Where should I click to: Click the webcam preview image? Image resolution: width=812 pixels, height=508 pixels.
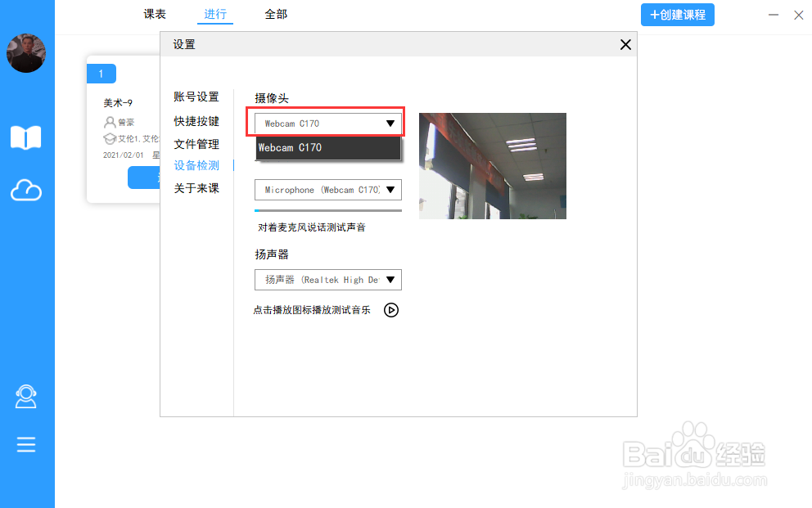[493, 166]
